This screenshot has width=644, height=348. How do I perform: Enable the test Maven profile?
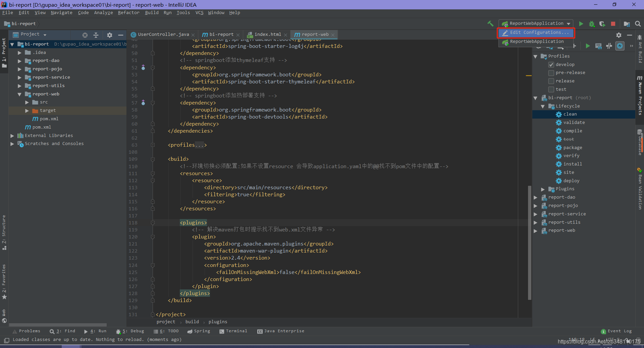point(551,89)
